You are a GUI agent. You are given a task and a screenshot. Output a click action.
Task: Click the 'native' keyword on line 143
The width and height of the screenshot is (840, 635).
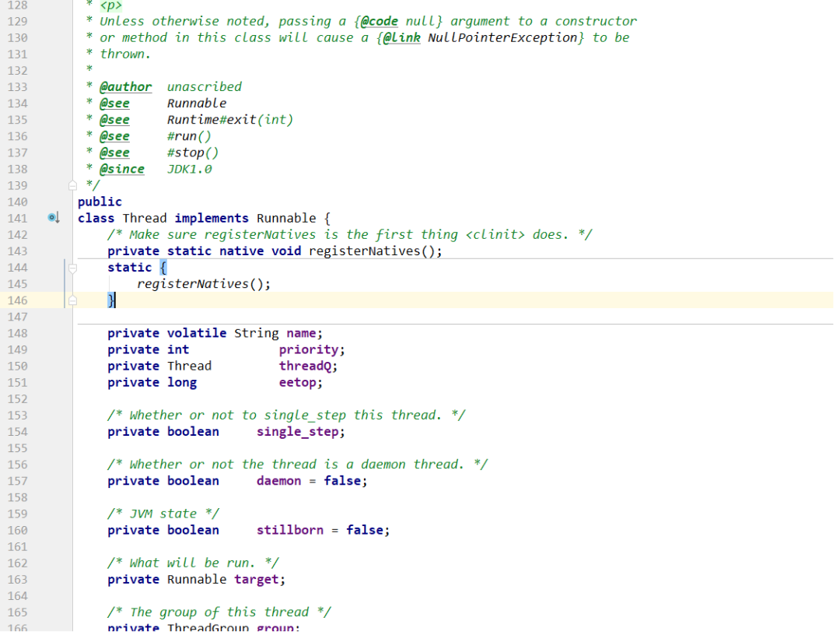[x=242, y=251]
